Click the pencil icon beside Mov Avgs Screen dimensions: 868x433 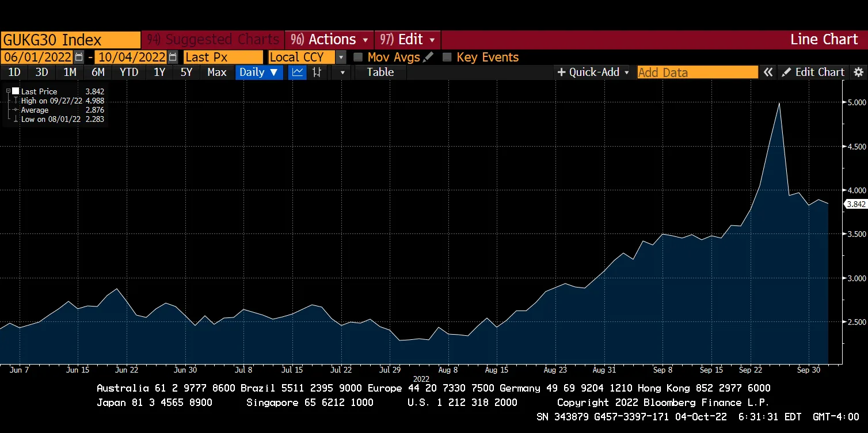coord(428,58)
